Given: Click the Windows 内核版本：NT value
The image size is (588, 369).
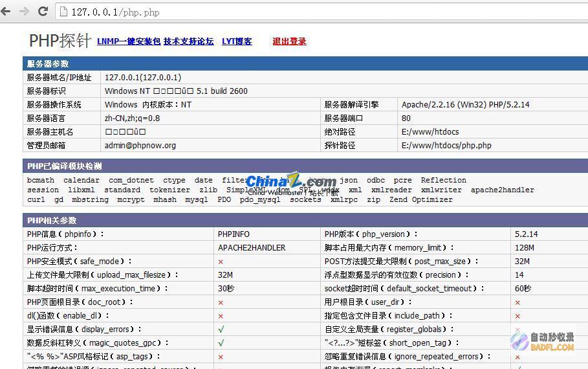Looking at the screenshot, I should [x=148, y=105].
